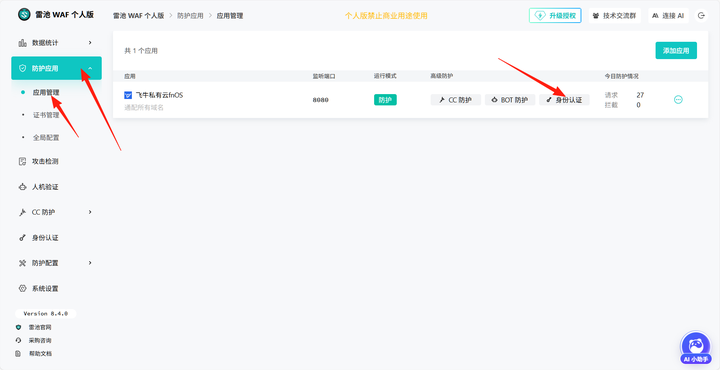Click the 飞牛私有云fnOS app icon
Image resolution: width=720 pixels, height=370 pixels.
coord(128,95)
